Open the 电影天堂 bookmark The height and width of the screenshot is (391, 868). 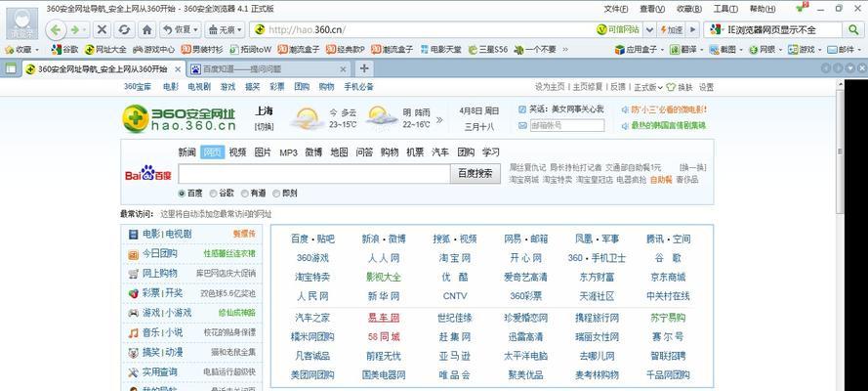click(x=441, y=49)
